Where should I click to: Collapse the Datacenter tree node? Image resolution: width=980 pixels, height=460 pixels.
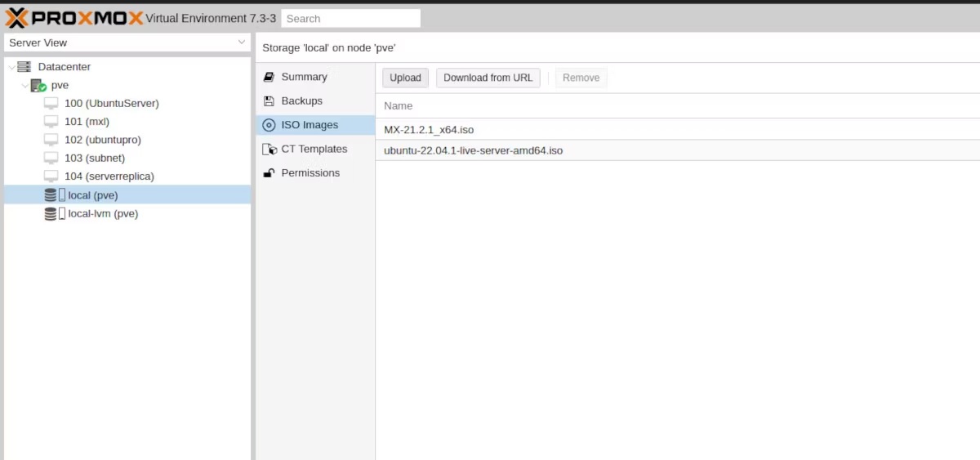coord(10,67)
